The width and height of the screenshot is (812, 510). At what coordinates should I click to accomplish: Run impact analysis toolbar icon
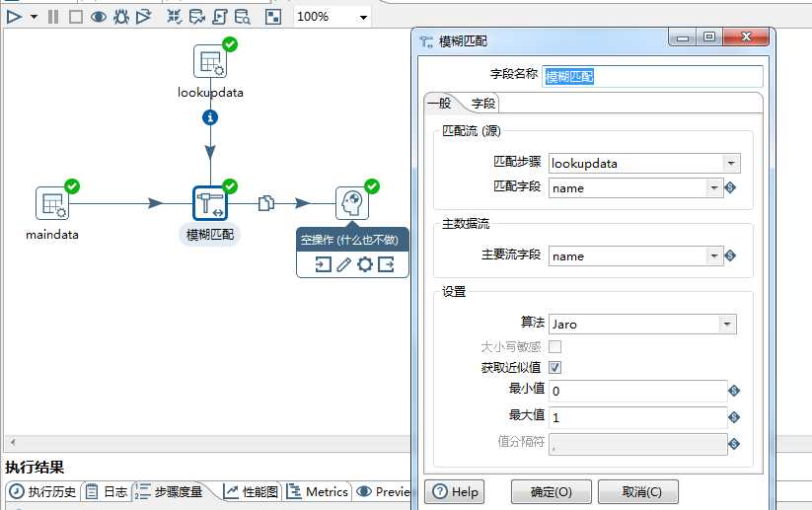coord(196,17)
